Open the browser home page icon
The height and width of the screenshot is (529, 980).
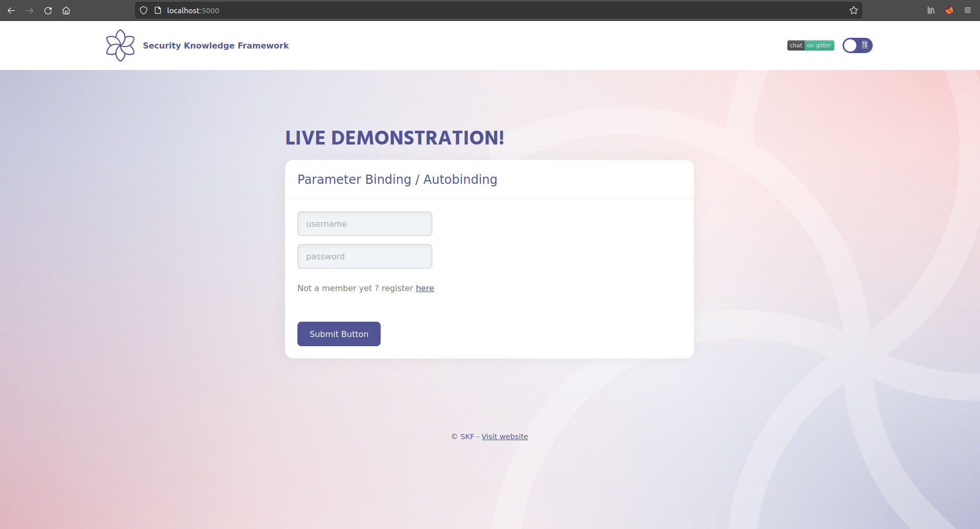point(66,10)
